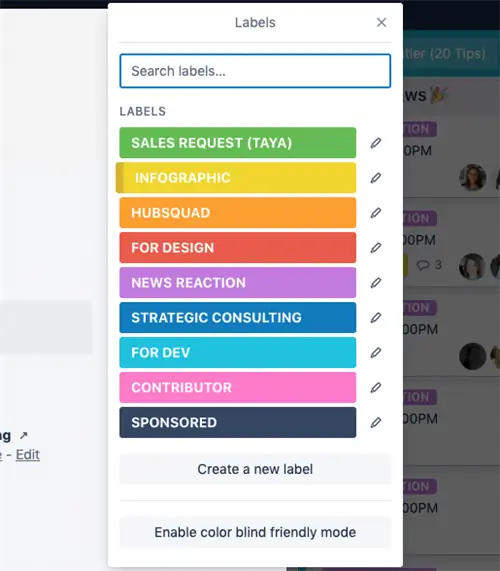Click the Search labels input field

[255, 71]
